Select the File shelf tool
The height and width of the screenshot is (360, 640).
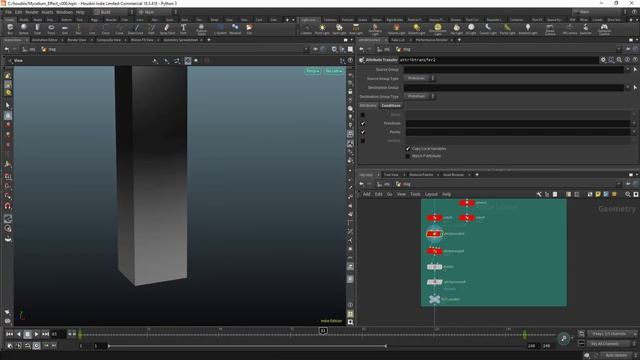249,29
